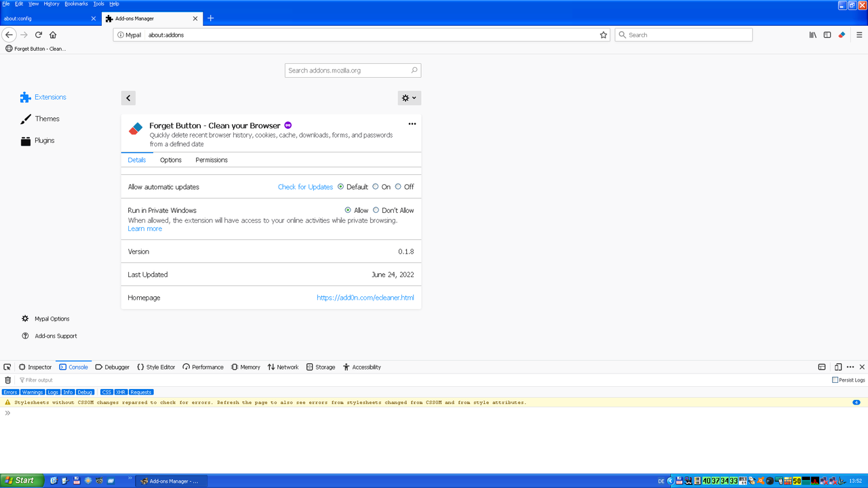Open devtools three-dot customize menu
This screenshot has width=868, height=488.
(850, 367)
